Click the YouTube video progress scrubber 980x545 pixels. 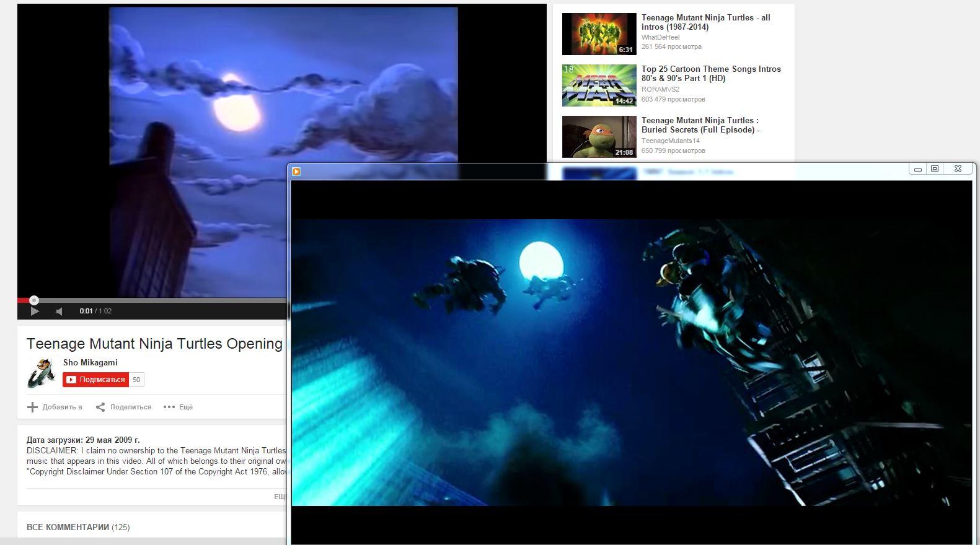(34, 300)
